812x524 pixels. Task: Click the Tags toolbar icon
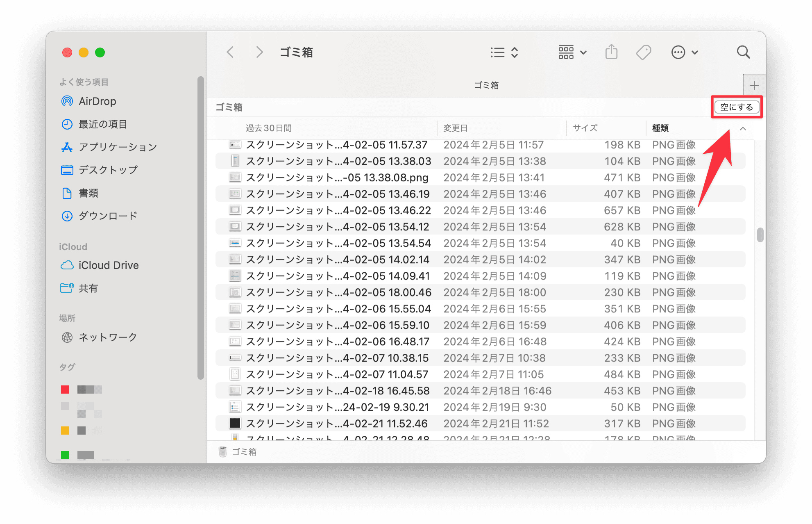point(644,52)
